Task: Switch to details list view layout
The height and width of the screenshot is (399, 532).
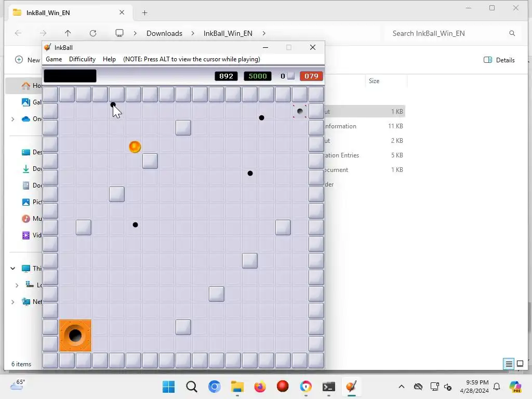Action: coord(509,364)
